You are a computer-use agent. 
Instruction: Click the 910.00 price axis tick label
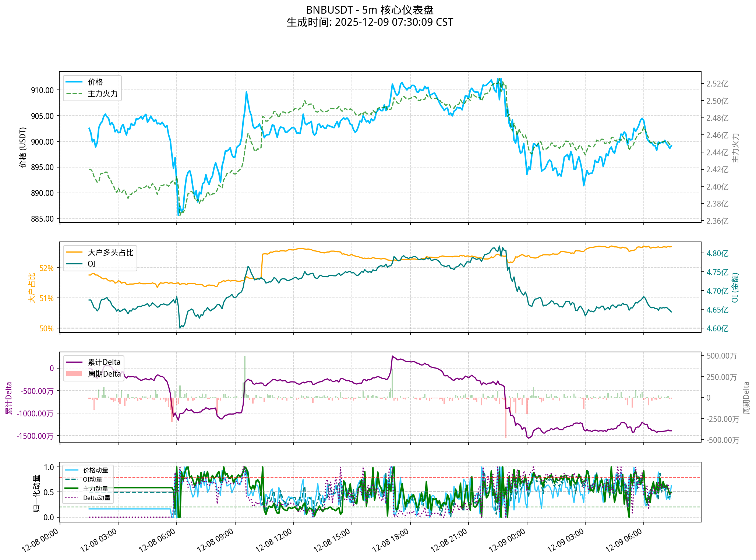[x=42, y=91]
